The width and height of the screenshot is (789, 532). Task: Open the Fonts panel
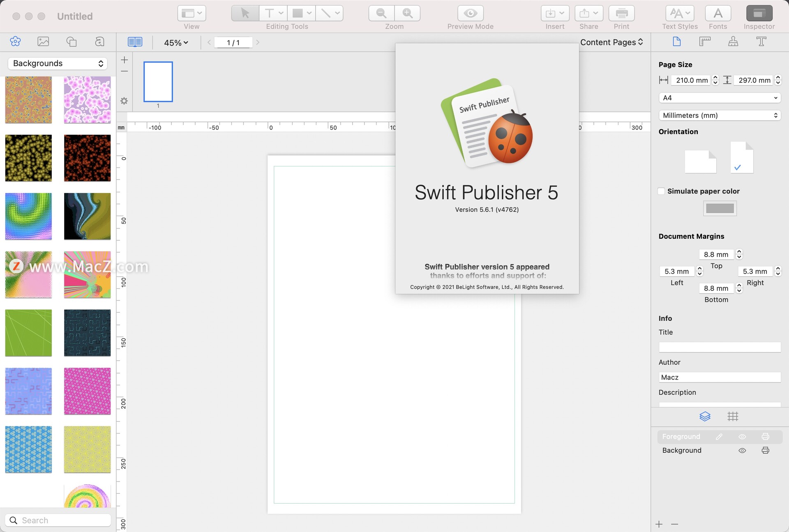[717, 14]
